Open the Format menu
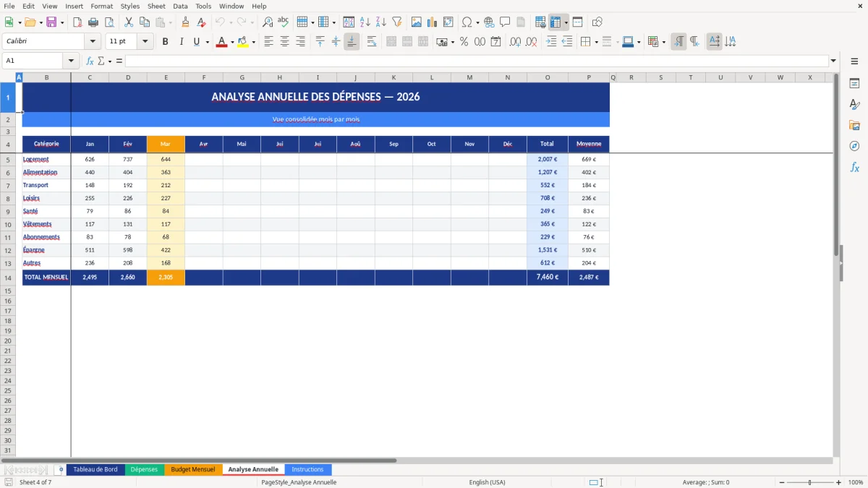868x488 pixels. (102, 6)
